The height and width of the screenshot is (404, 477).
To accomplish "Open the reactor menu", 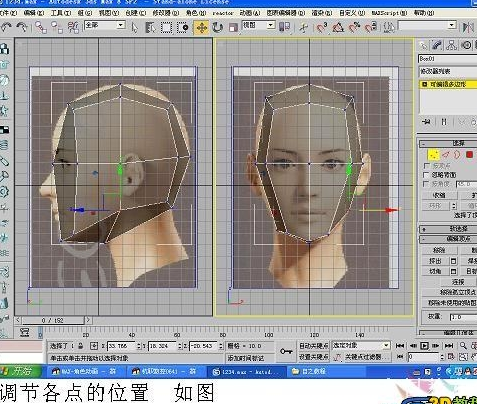I will 223,13.
